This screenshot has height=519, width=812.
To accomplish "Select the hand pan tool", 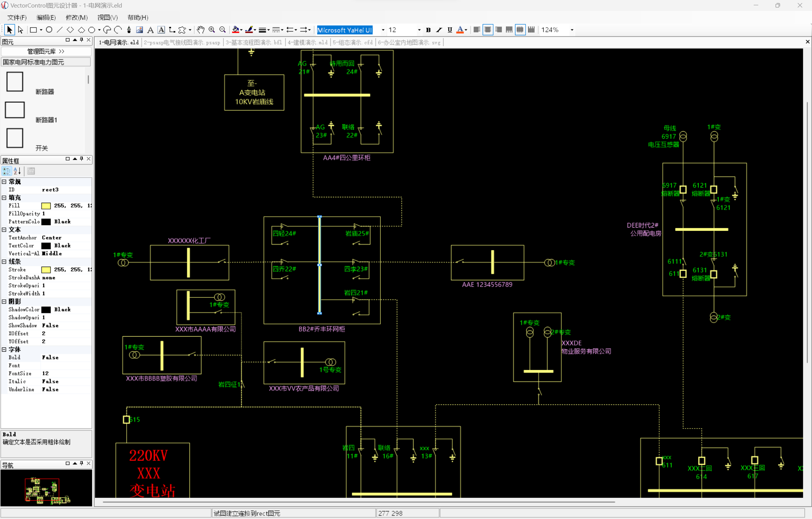I will (201, 30).
